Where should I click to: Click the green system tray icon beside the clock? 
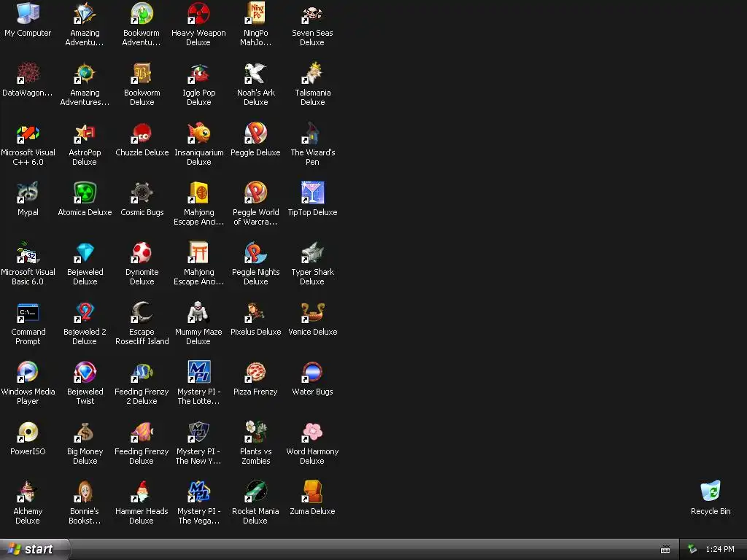pos(693,549)
